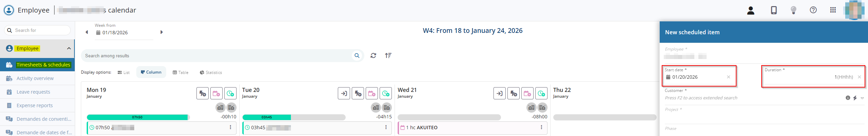Open the Customer field dropdown arrow
Screen dimensions: 868x136
[x=862, y=98]
